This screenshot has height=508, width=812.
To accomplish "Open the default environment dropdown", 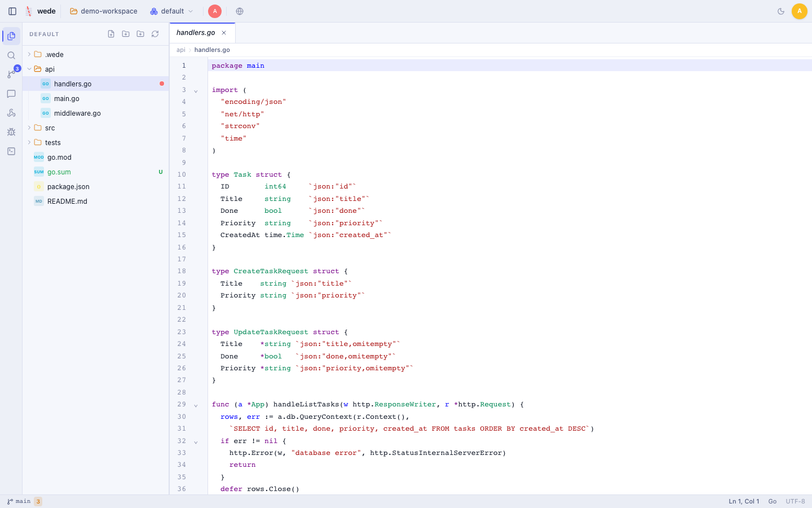I will [172, 11].
